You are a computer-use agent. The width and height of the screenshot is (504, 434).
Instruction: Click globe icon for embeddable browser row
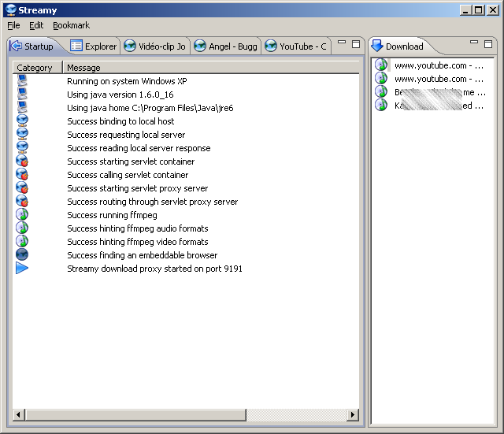point(22,254)
